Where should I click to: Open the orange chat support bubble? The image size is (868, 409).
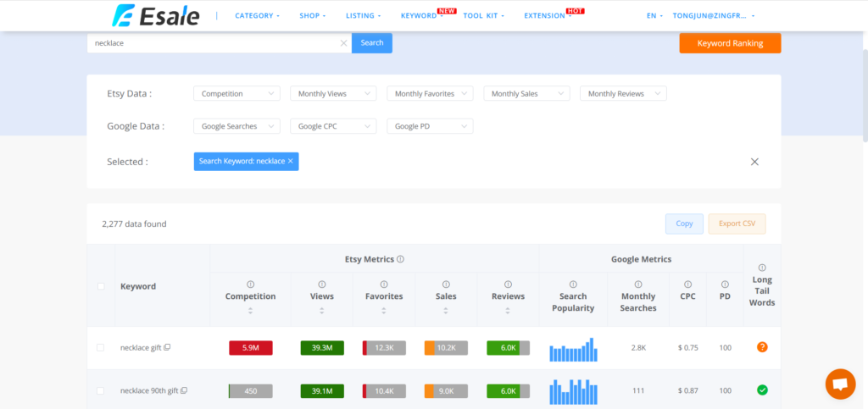tap(840, 384)
